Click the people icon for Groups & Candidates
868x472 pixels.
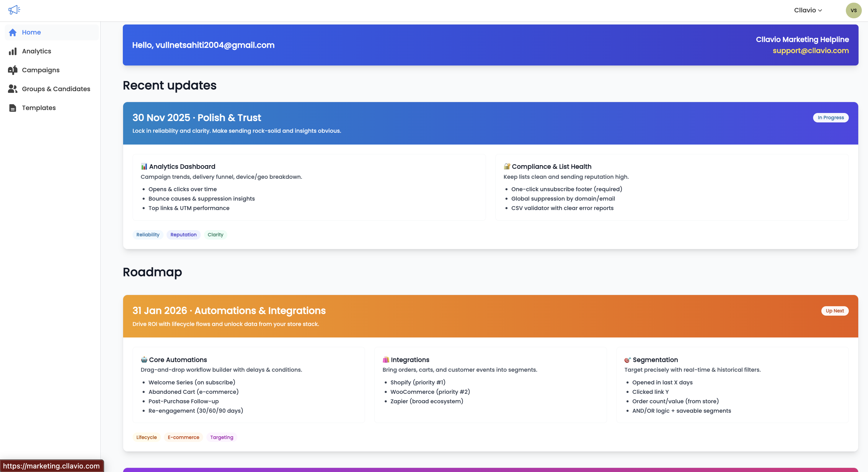click(12, 89)
